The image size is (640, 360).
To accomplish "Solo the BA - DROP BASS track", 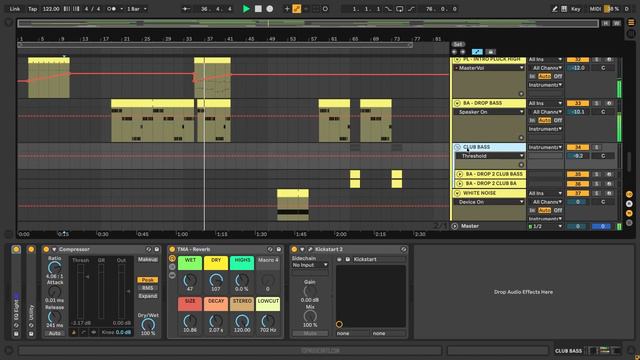I will click(x=596, y=103).
